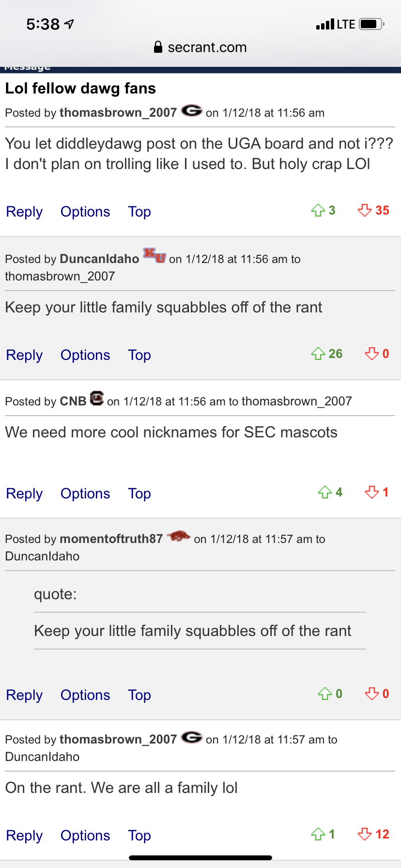Screen dimensions: 401x868
Task: Jump to Top from DuncanIdaho's reply
Action: pos(139,355)
